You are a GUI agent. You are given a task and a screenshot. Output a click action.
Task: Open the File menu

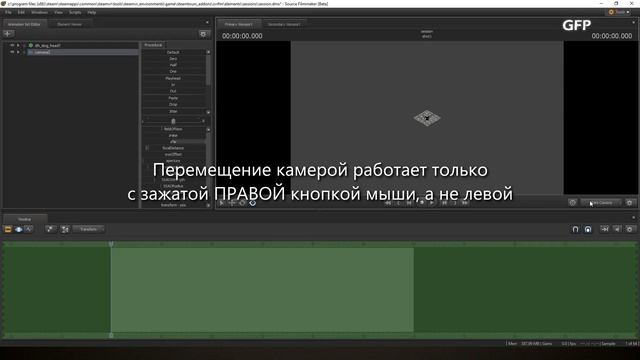(8, 12)
